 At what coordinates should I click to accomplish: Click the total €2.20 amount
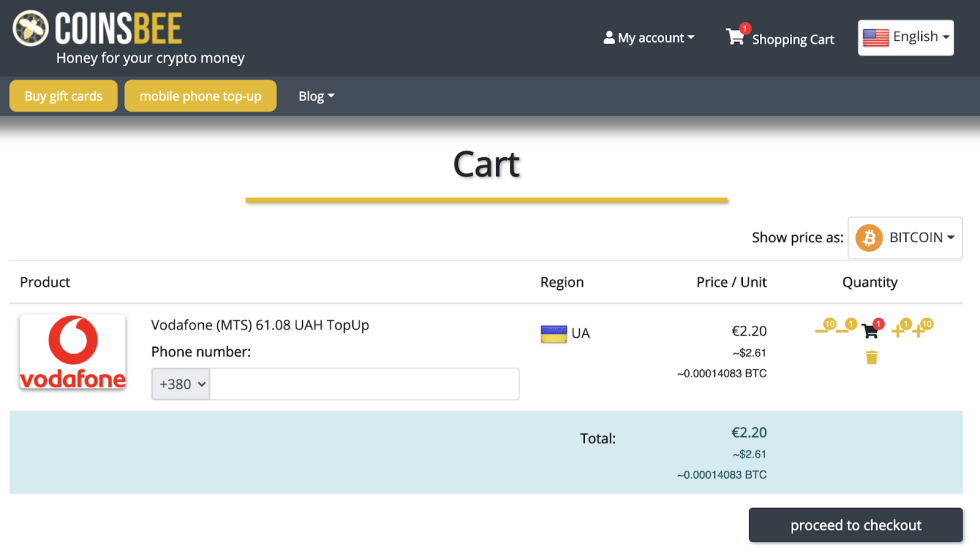[749, 432]
